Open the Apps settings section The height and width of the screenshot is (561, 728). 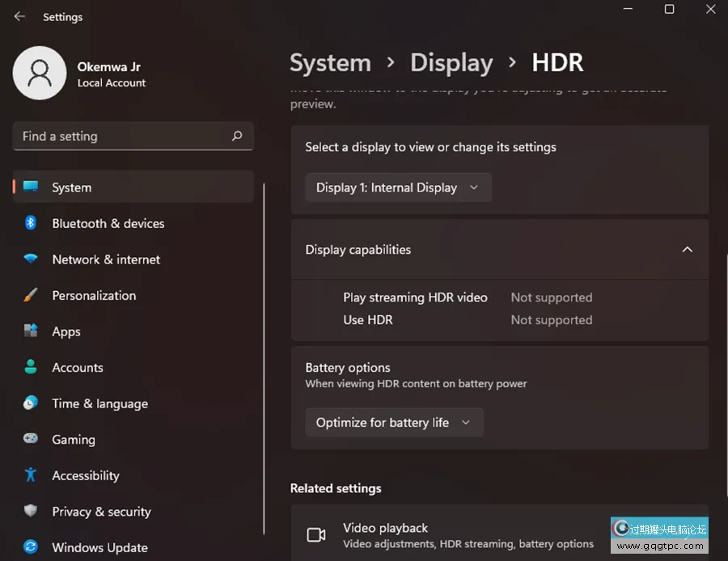point(66,331)
